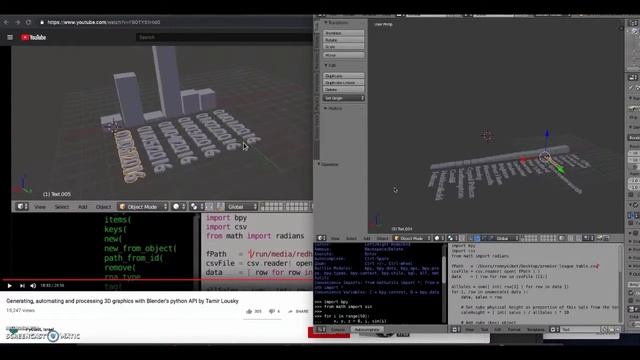Open 3D View editor type selector

coord(322,238)
